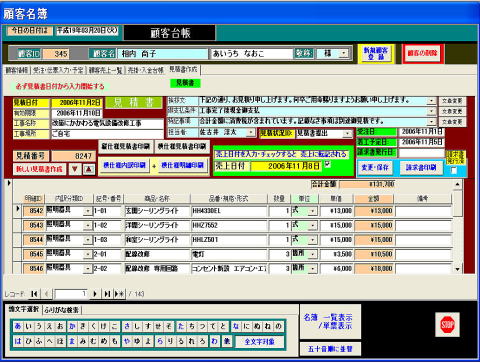Image resolution: width=480 pixels, height=363 pixels.
Task: Click the red up-triangle estimate button
Action: tap(89, 169)
